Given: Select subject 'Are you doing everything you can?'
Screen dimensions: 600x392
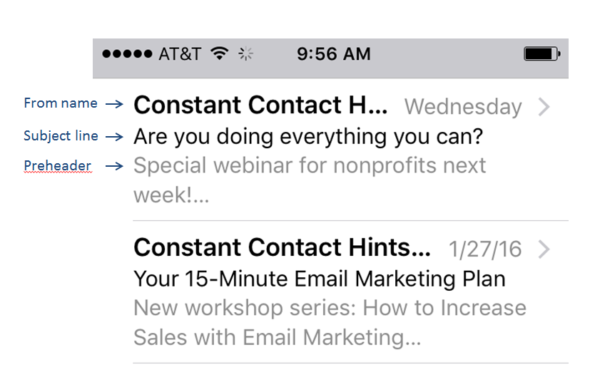Looking at the screenshot, I should point(308,137).
